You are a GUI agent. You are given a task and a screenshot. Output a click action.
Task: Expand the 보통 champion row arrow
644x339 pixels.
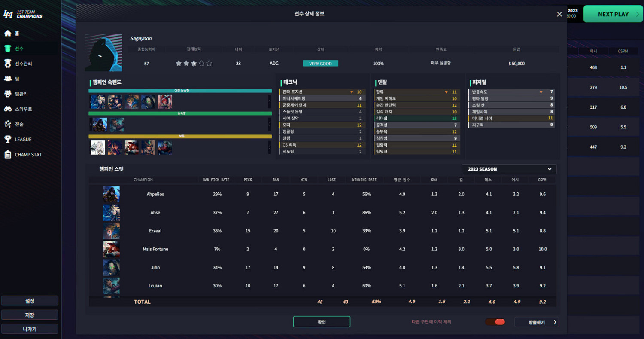pos(270,147)
